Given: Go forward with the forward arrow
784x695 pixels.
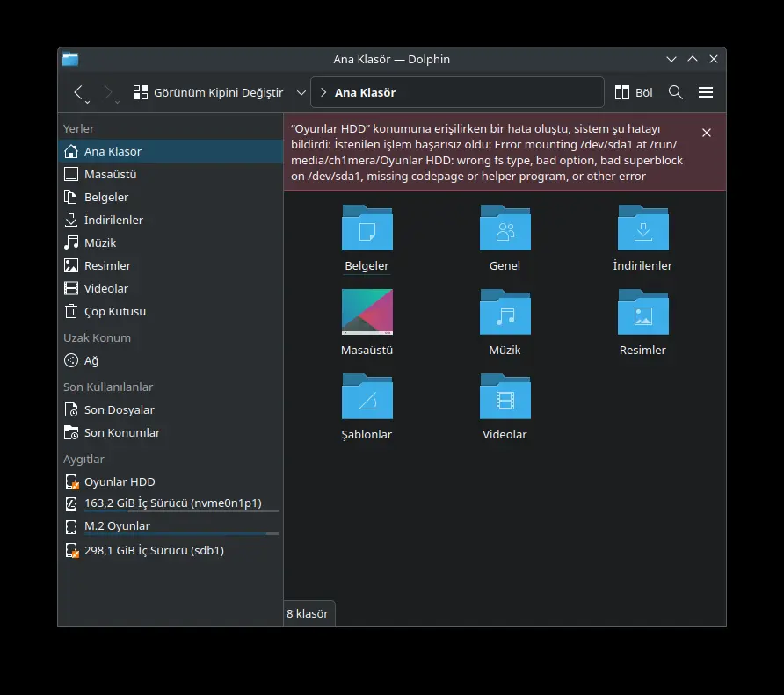Looking at the screenshot, I should [x=107, y=92].
